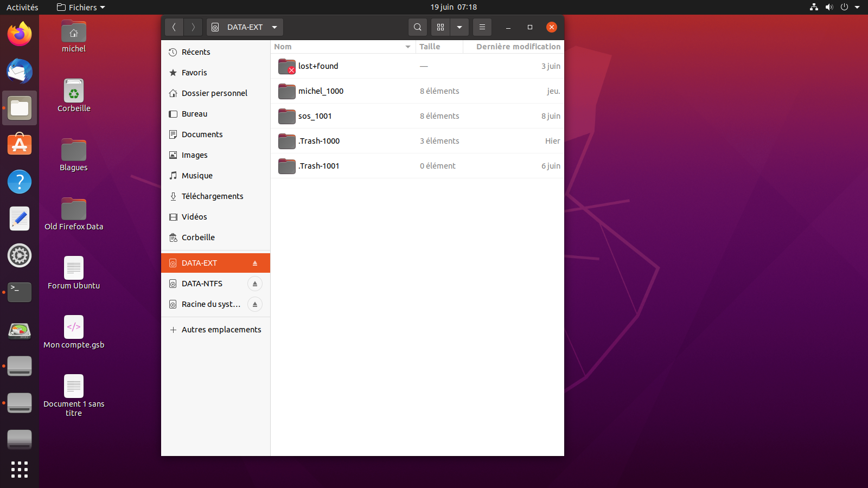This screenshot has width=868, height=488.
Task: Open the Fichiers application menu
Action: [x=81, y=7]
